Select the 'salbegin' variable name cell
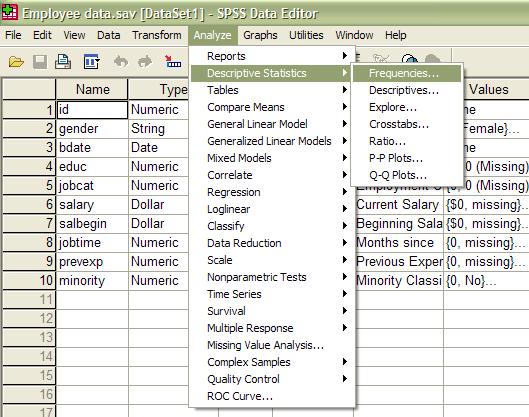The width and height of the screenshot is (529, 417). coord(92,223)
